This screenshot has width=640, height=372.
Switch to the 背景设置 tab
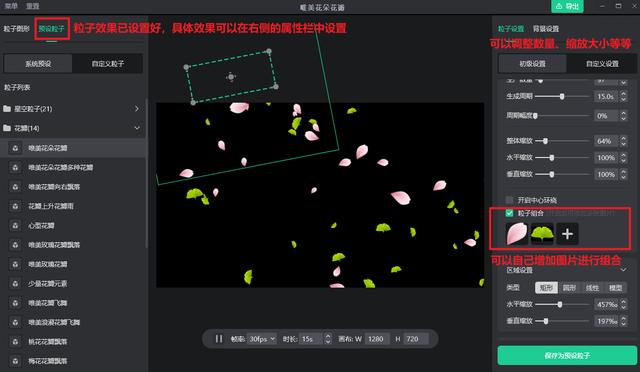[x=546, y=29]
